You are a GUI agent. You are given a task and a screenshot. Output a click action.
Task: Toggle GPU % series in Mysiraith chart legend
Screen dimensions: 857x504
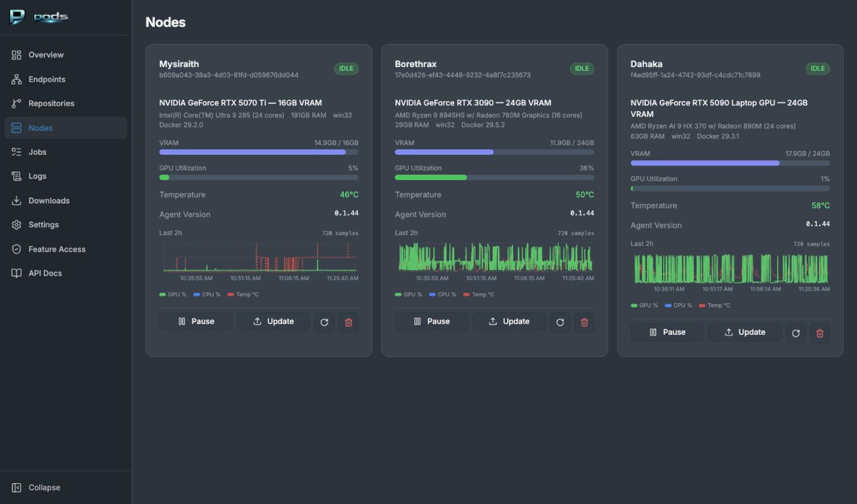173,295
